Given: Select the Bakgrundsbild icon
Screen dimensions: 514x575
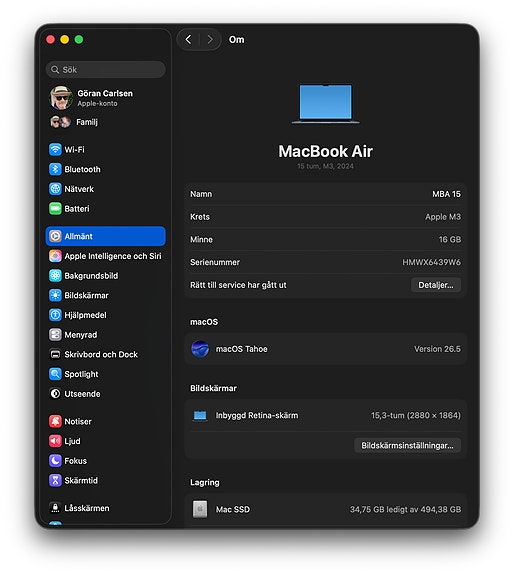Looking at the screenshot, I should coord(55,276).
